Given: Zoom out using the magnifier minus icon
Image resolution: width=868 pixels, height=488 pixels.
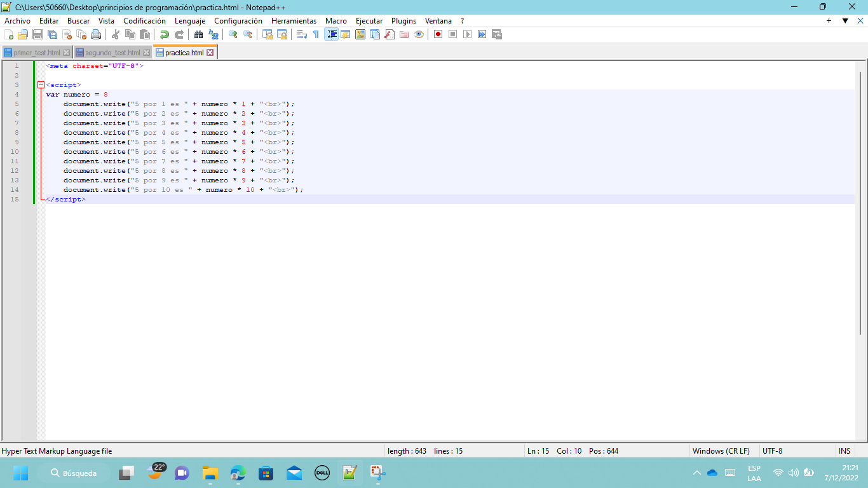Looking at the screenshot, I should pyautogui.click(x=248, y=34).
